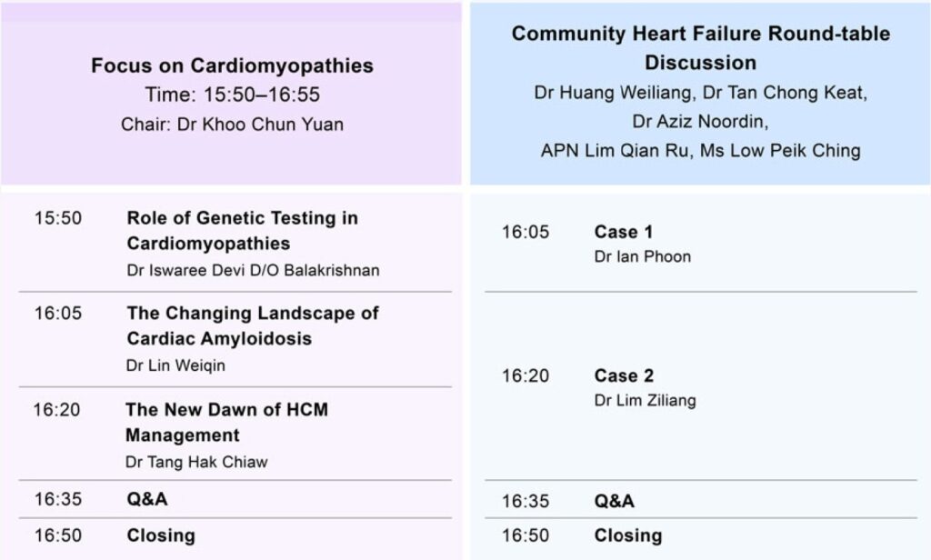Select the Focus on Cardiomyopathies session header

click(232, 65)
